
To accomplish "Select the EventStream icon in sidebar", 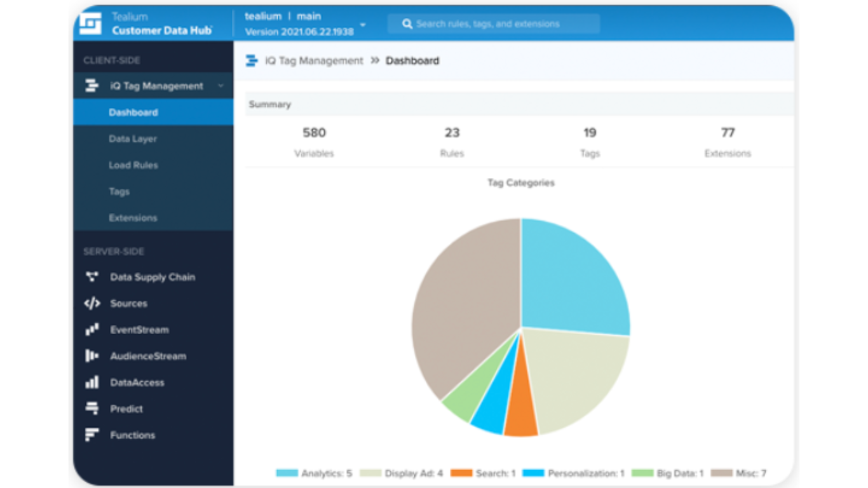I will 92,330.
